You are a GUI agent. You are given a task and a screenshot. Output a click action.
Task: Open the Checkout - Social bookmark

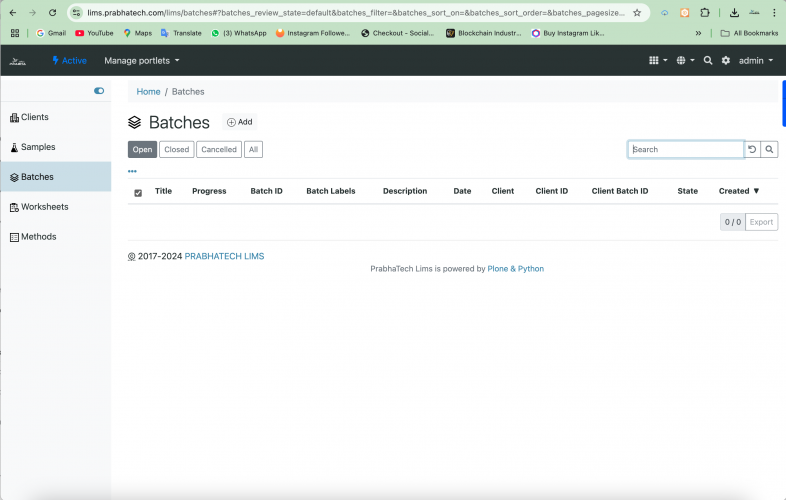tap(398, 33)
